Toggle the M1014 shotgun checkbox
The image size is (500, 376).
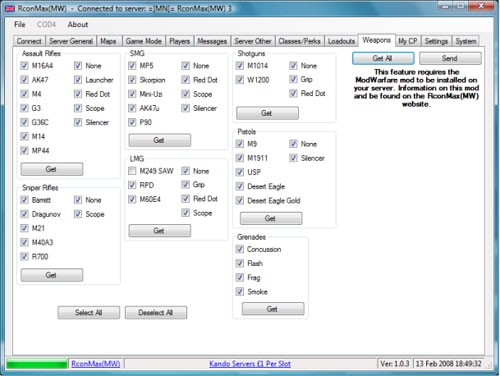240,65
